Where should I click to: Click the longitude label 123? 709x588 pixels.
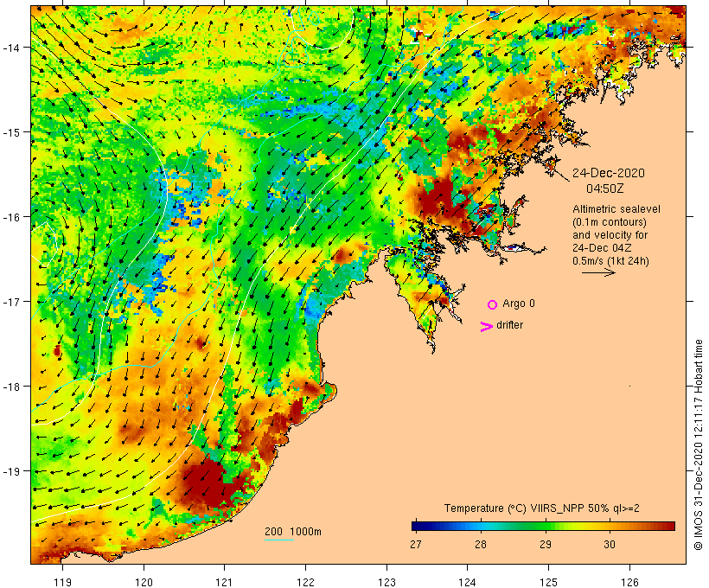click(386, 582)
